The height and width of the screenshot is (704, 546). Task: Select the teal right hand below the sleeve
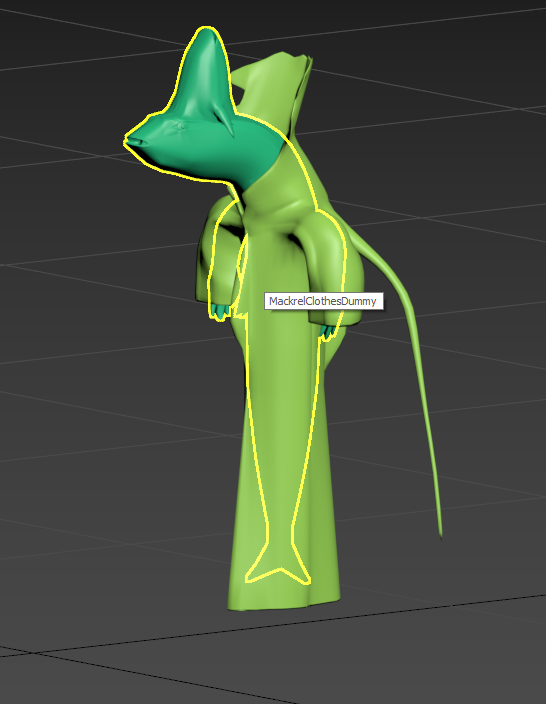pos(328,332)
